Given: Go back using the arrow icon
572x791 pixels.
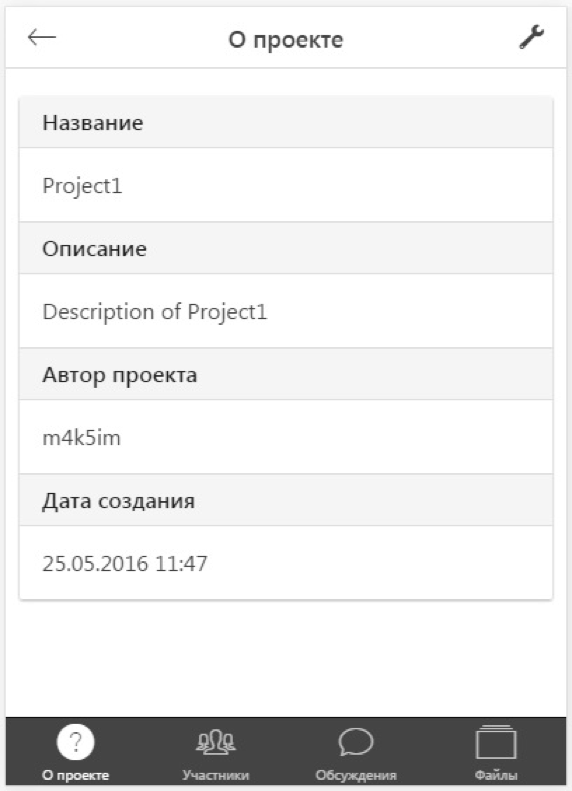Looking at the screenshot, I should click(x=41, y=37).
